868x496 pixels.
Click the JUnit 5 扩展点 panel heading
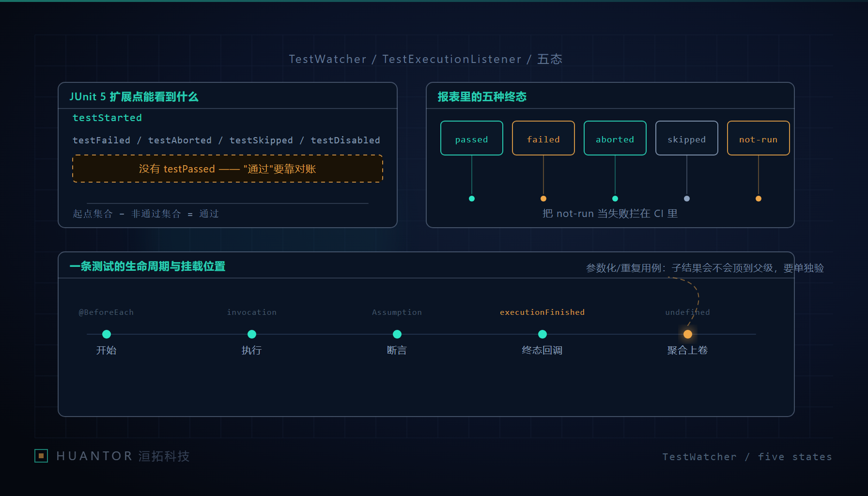pos(134,97)
